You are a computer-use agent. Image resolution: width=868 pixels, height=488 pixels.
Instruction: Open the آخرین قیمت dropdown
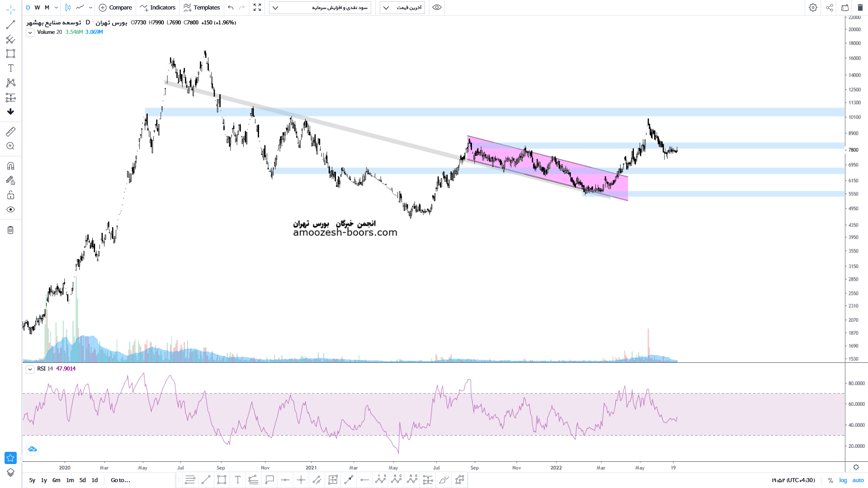tap(402, 8)
